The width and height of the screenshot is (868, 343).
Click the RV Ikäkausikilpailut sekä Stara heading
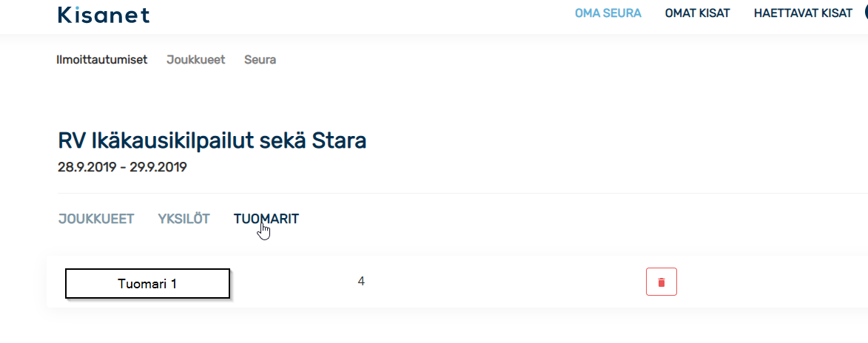[212, 141]
